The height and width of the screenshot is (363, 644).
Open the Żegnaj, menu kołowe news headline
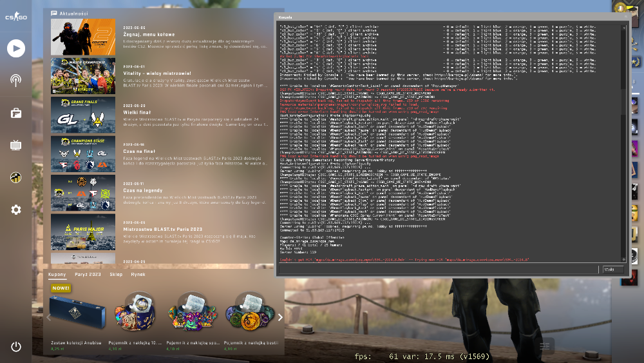[x=149, y=35]
